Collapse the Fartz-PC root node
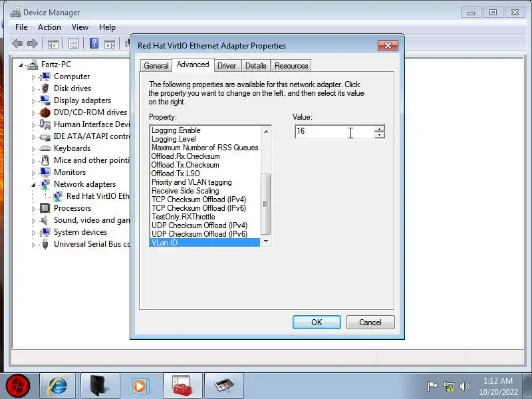Image resolution: width=532 pixels, height=399 pixels. pyautogui.click(x=21, y=65)
